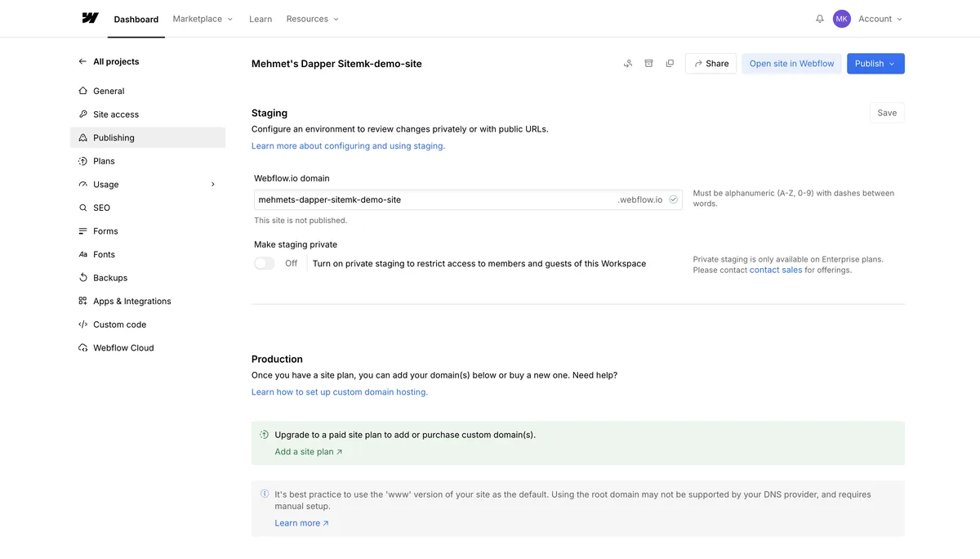Image resolution: width=980 pixels, height=559 pixels.
Task: Click Learn more link in www notice
Action: click(301, 523)
